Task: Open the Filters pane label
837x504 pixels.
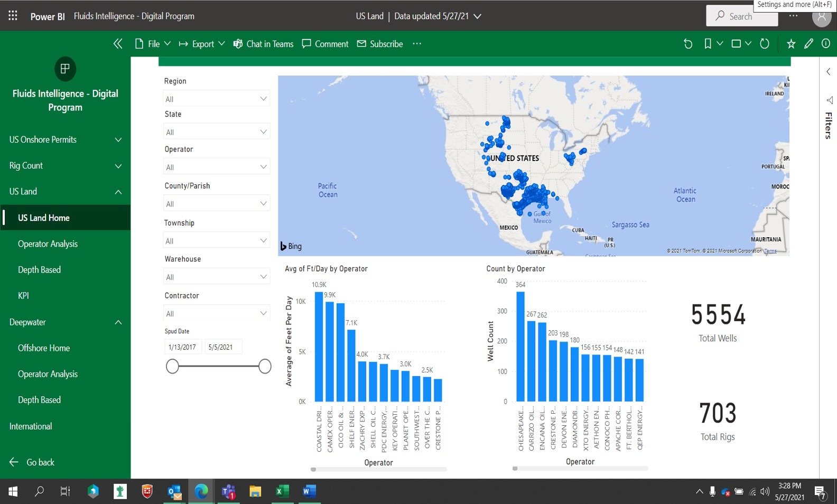Action: pyautogui.click(x=829, y=126)
